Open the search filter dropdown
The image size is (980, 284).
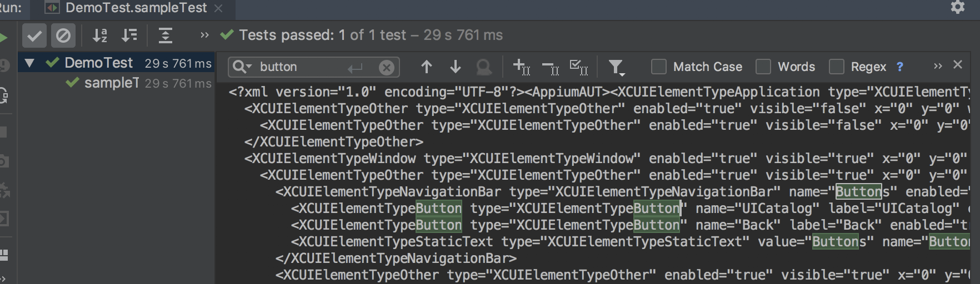pos(616,68)
